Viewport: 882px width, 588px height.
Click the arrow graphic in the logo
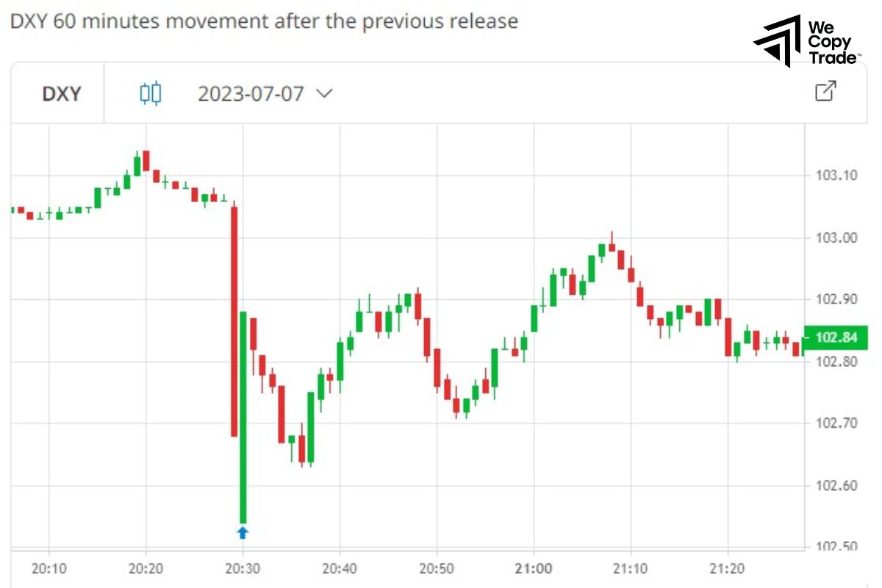click(778, 40)
